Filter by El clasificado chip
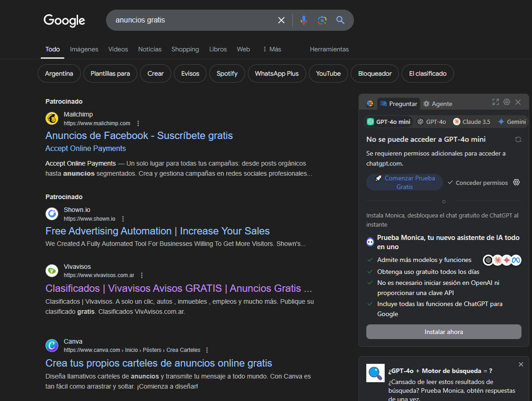 point(428,73)
